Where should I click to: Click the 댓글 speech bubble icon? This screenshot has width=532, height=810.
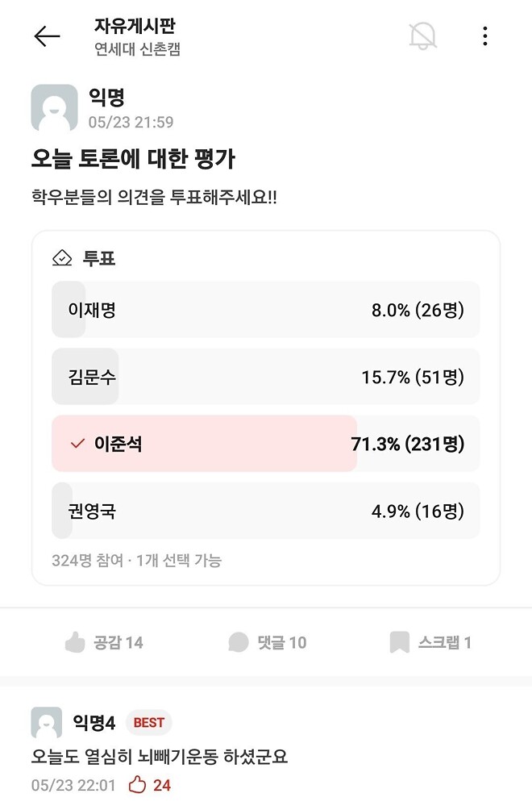237,642
